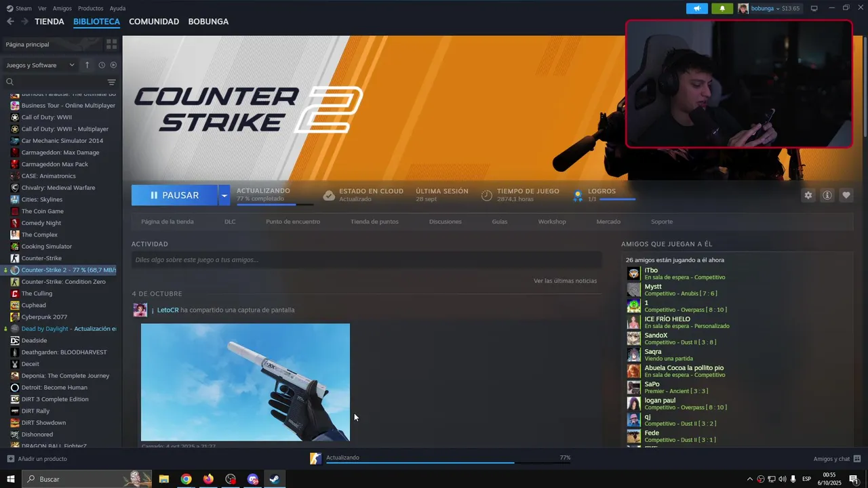This screenshot has height=488, width=868.
Task: Open the Ver menu
Action: coord(43,8)
